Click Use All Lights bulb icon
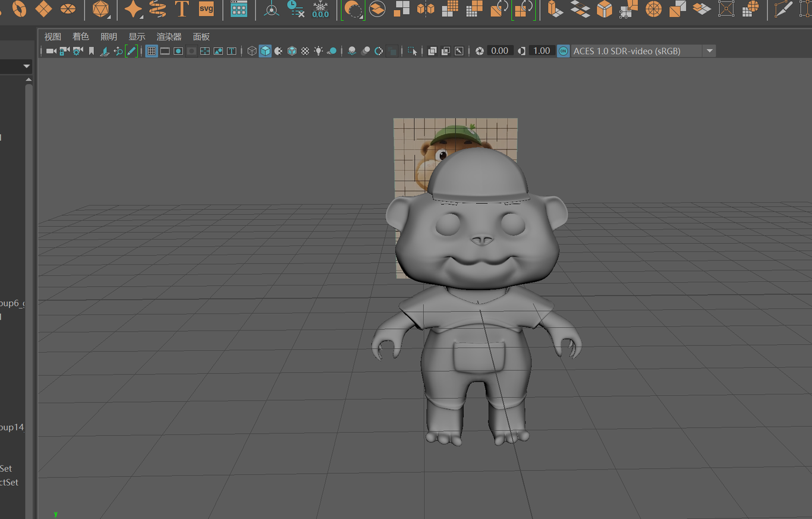Screen dimensions: 812x519 (319, 51)
